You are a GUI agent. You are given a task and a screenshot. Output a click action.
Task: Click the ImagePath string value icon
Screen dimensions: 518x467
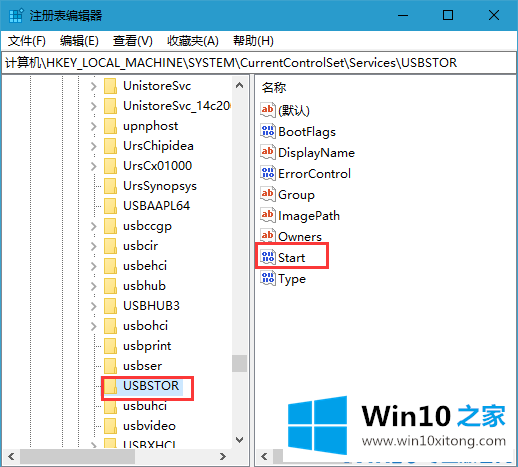(x=268, y=215)
